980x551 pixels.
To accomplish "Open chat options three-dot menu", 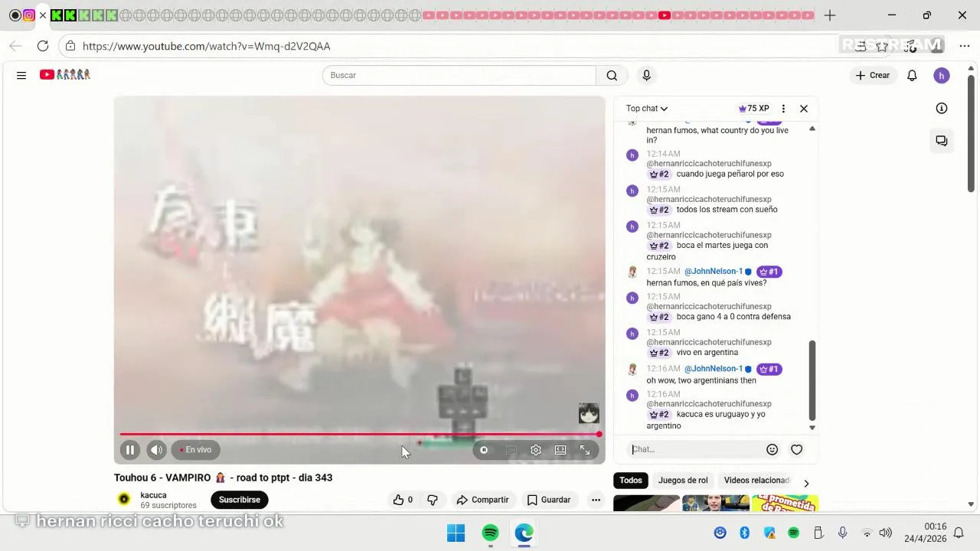I will (782, 109).
